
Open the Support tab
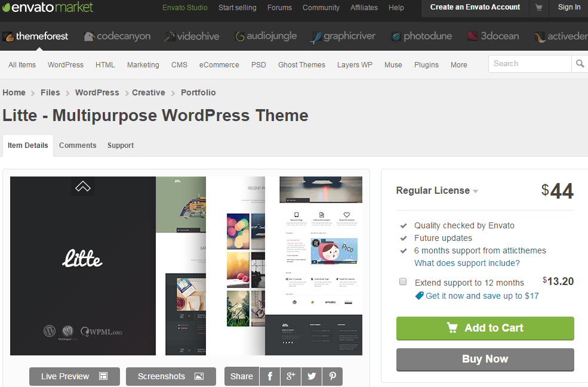(x=121, y=145)
